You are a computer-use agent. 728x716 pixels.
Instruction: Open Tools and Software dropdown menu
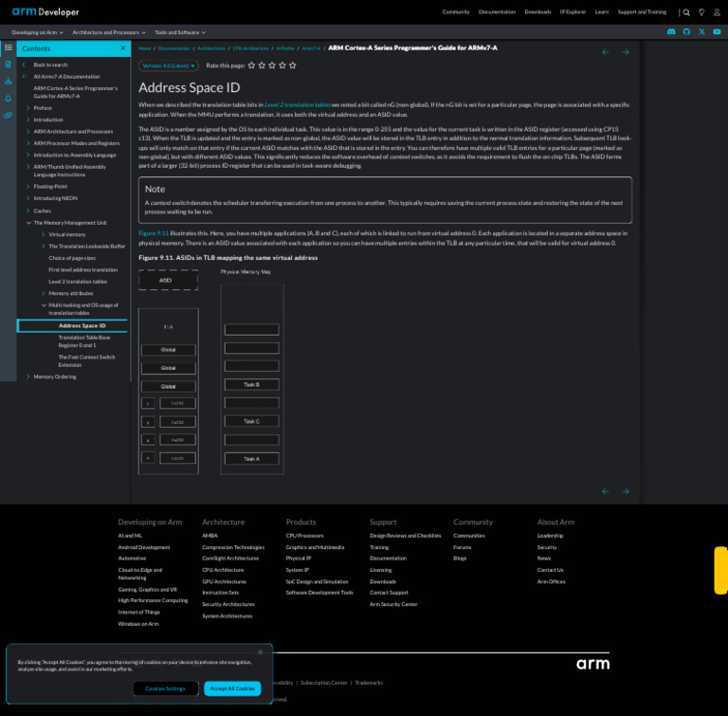coord(180,32)
